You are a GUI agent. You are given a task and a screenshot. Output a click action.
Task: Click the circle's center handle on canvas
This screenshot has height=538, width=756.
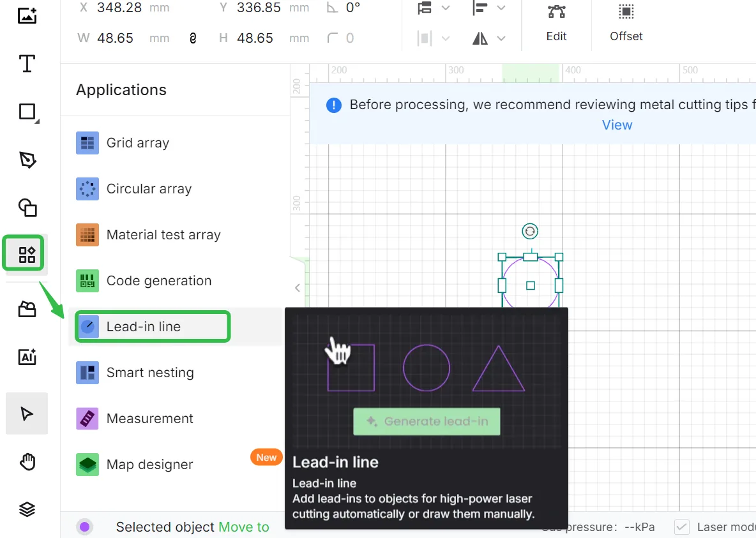tap(531, 285)
